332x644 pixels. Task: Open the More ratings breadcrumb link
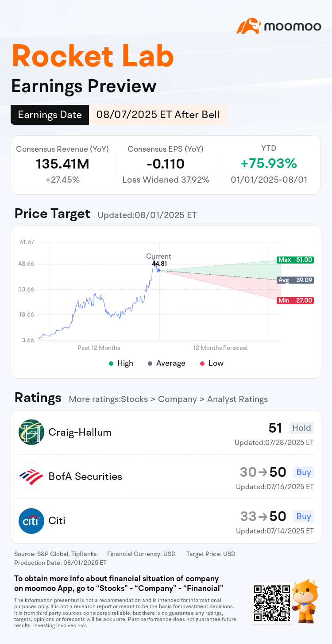coord(168,399)
